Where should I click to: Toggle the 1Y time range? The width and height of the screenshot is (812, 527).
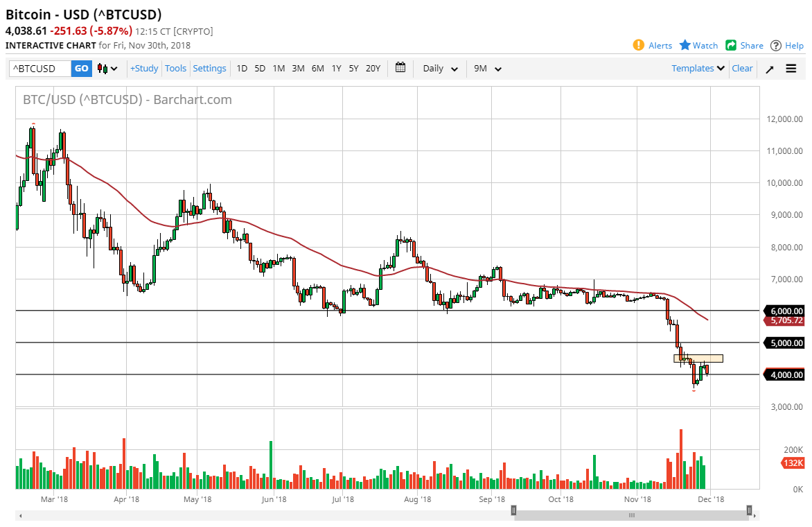pos(336,69)
